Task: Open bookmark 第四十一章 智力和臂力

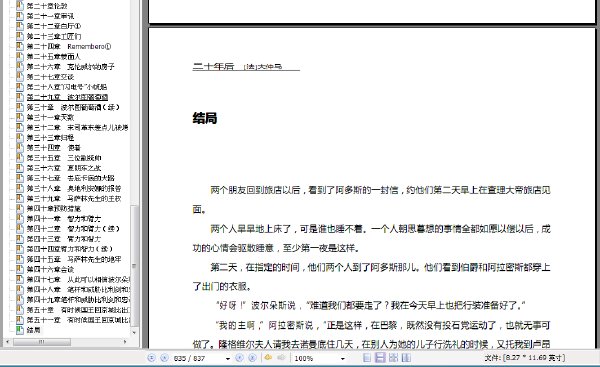Action: pos(64,219)
